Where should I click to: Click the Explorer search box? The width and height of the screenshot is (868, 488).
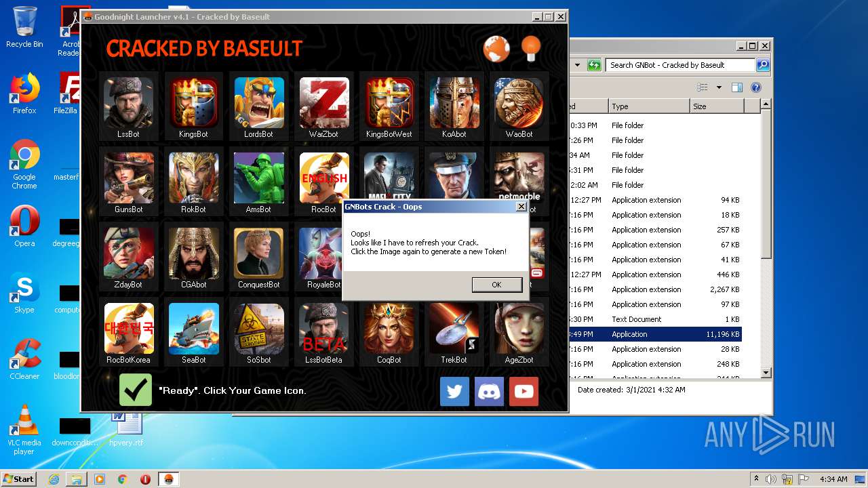coord(680,65)
